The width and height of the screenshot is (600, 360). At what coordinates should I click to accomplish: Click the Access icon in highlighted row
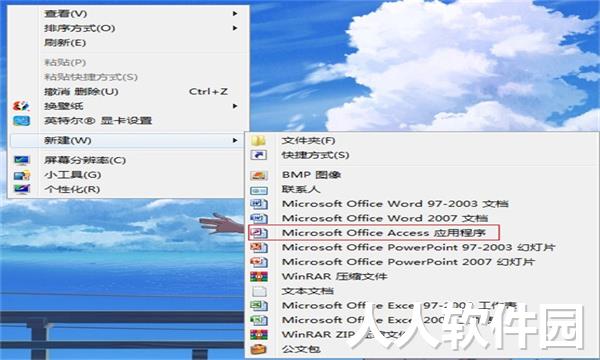pyautogui.click(x=258, y=233)
